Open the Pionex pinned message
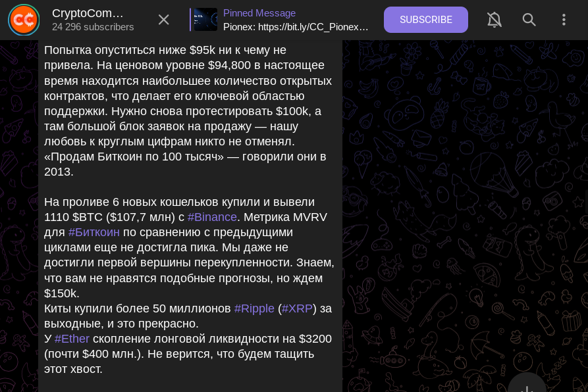Screen dimensions: 588x392 (x=296, y=27)
